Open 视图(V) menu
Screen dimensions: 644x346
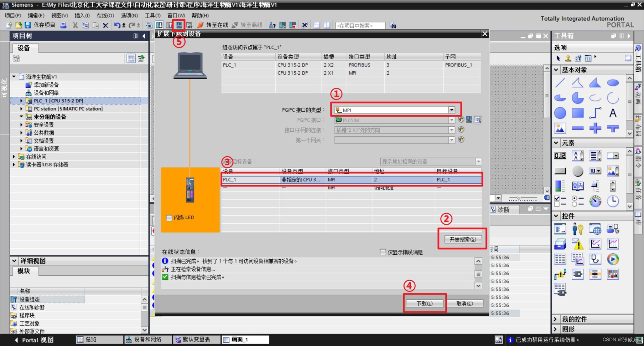click(x=59, y=15)
